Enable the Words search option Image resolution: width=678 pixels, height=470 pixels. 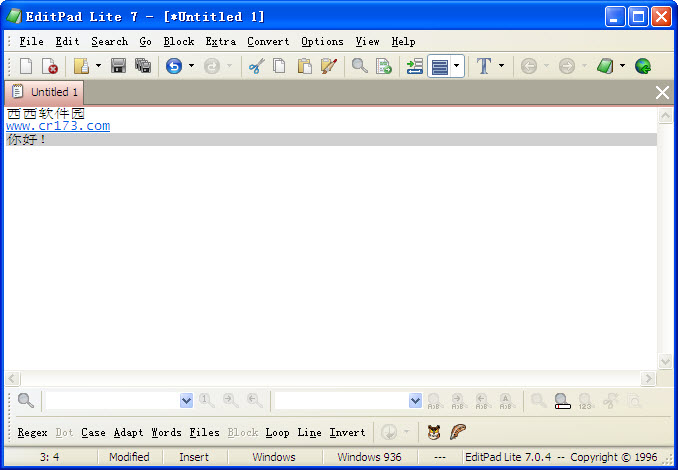[x=166, y=433]
